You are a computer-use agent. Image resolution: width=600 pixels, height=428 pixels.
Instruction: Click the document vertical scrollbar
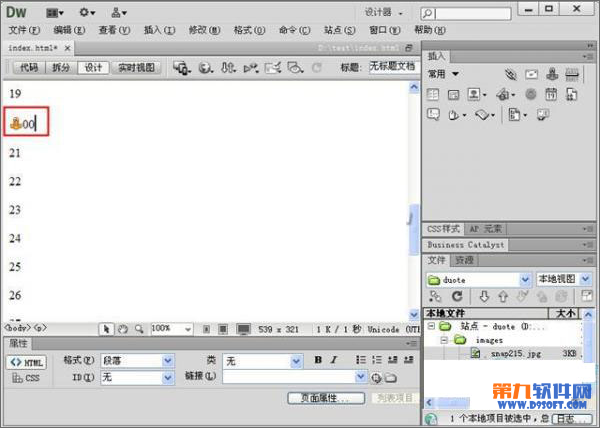coord(412,215)
